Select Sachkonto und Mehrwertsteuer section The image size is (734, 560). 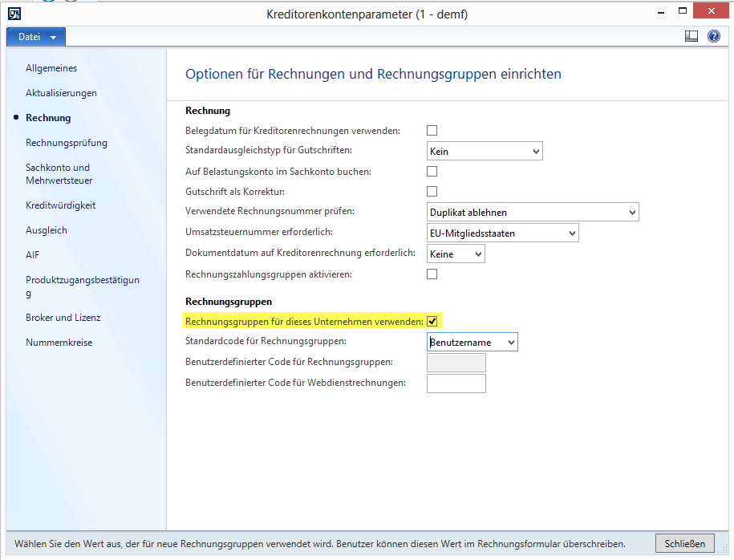pos(59,174)
